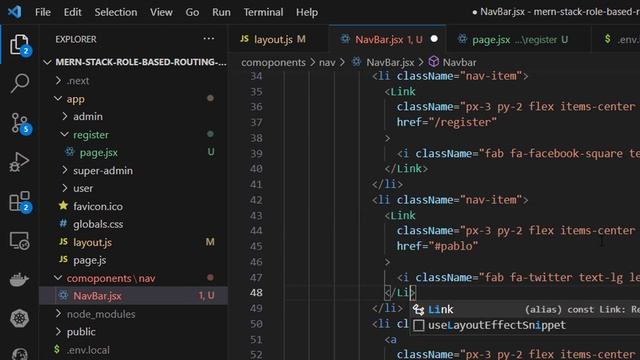Select NavBar.jsx in the explorer tree
The height and width of the screenshot is (360, 640).
[x=133, y=296]
